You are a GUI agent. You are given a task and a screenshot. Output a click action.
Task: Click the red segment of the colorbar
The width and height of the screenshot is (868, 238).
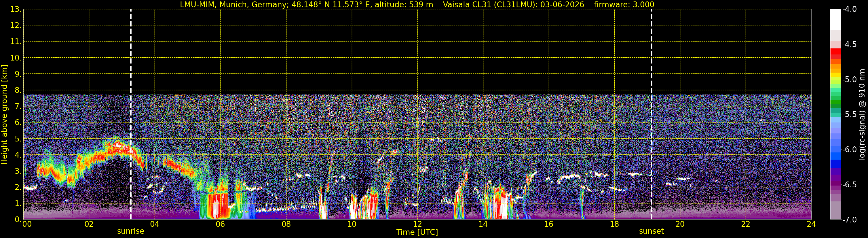point(835,54)
